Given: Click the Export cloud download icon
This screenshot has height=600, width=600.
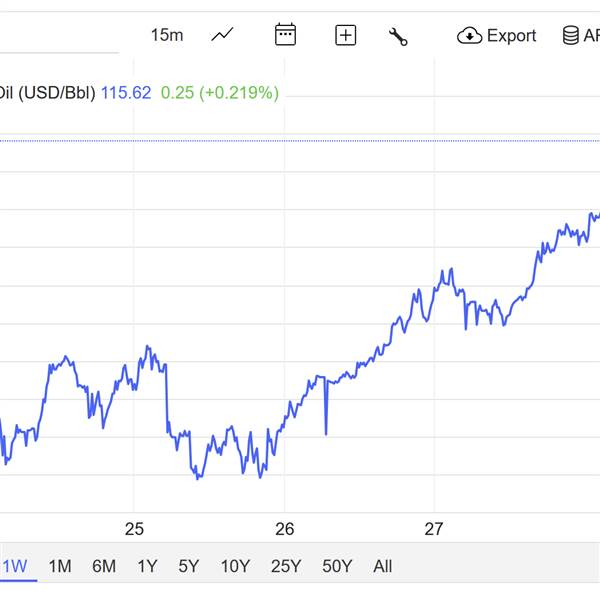Looking at the screenshot, I should (x=469, y=36).
